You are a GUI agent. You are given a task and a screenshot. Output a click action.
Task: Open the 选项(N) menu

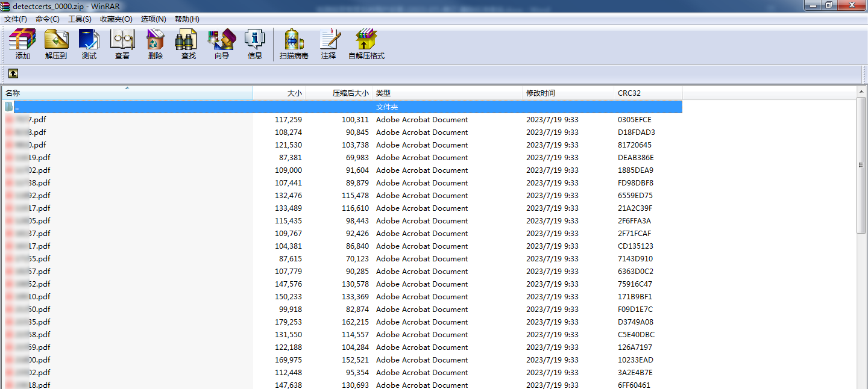point(153,19)
